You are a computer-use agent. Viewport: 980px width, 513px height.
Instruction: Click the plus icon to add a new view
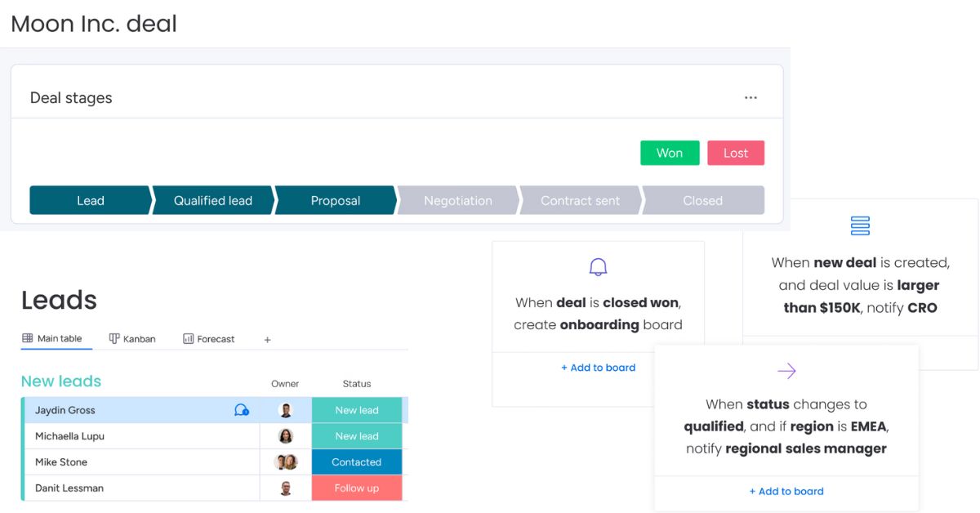tap(267, 338)
